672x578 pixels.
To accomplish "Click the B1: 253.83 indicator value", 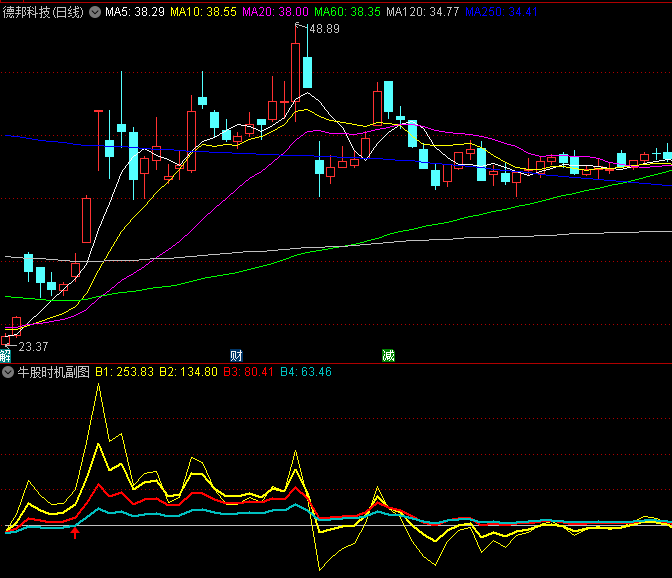I will click(124, 372).
